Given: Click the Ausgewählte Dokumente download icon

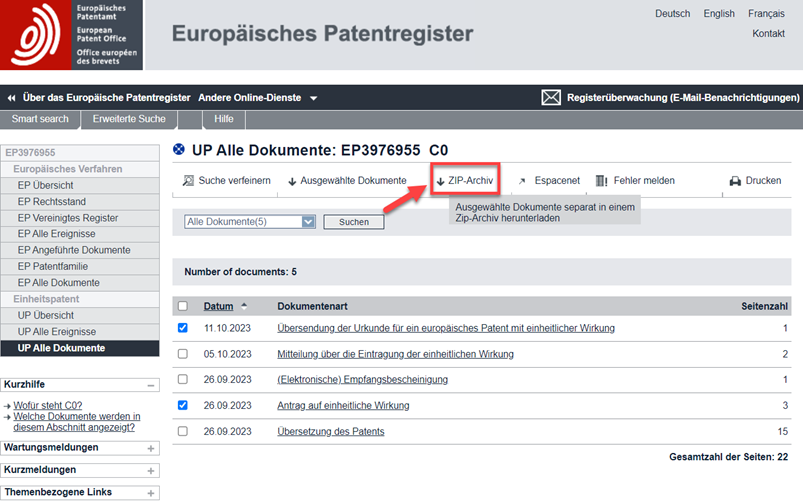Looking at the screenshot, I should [293, 181].
